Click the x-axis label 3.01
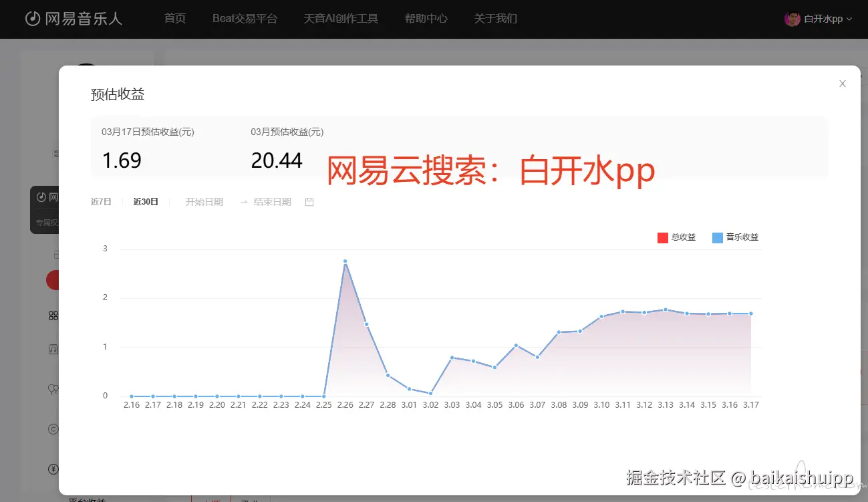 (x=409, y=405)
